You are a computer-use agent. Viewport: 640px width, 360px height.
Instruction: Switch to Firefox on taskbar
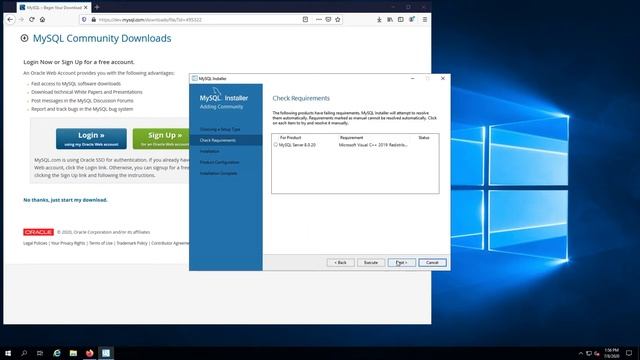tap(89, 353)
